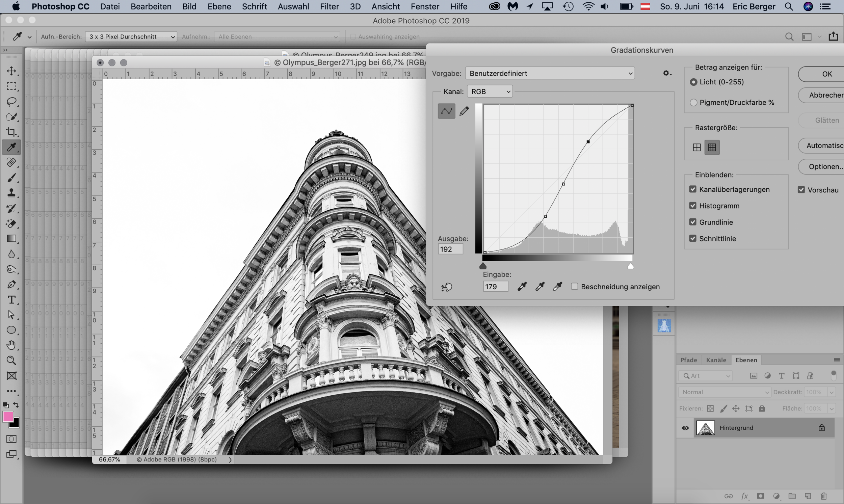This screenshot has width=844, height=504.
Task: Select Pigment/Druckfarbe % radio button
Action: [693, 103]
